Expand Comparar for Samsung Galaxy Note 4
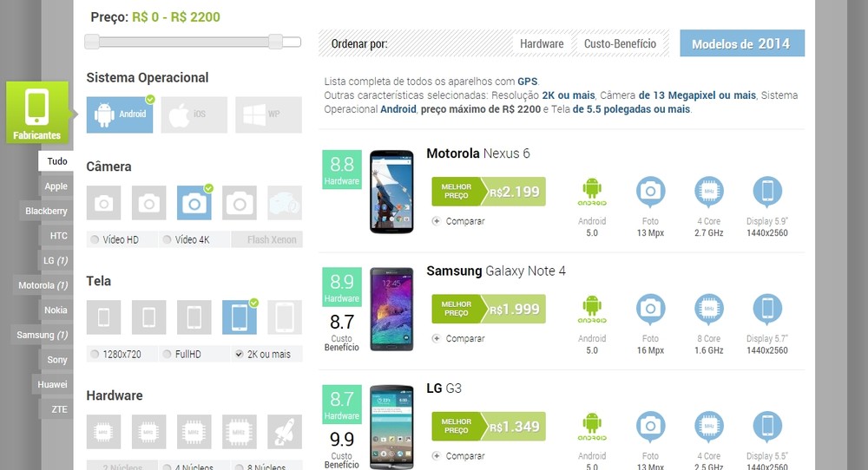Image resolution: width=868 pixels, height=470 pixels. tap(459, 338)
